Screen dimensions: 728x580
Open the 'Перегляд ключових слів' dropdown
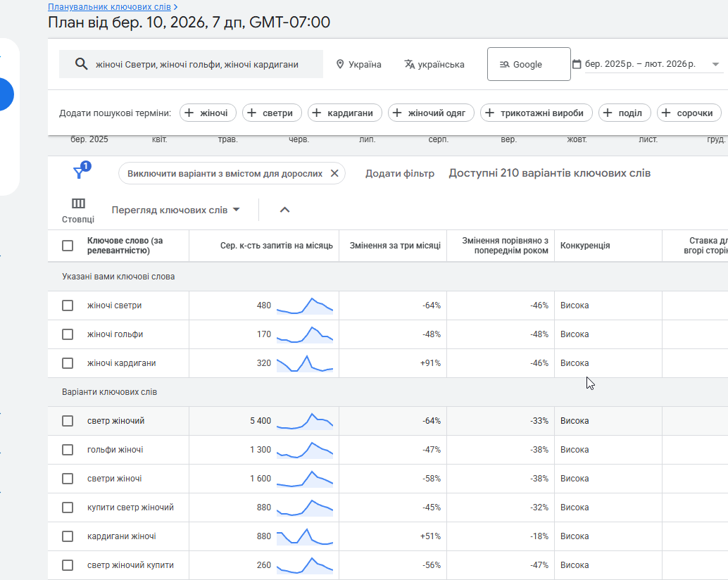coord(176,210)
